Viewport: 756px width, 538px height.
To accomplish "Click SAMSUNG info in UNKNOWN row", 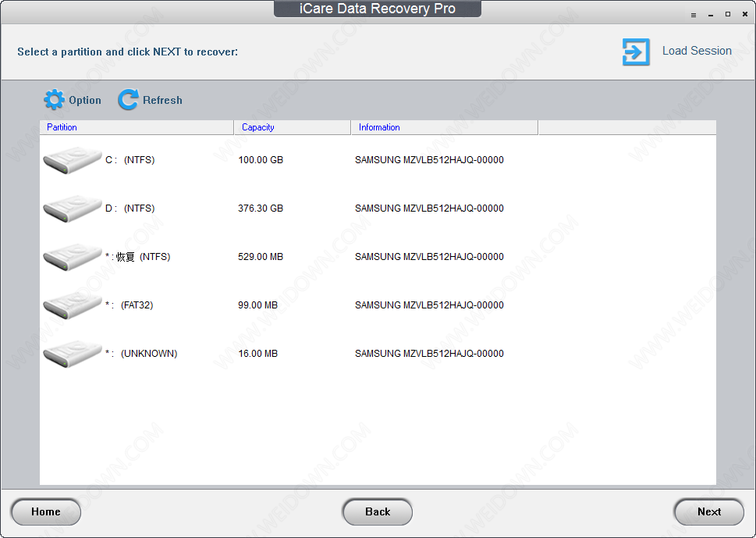I will [429, 354].
